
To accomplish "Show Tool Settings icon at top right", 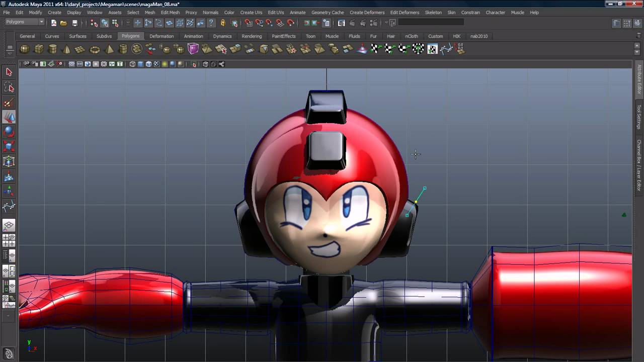I will coord(627,23).
